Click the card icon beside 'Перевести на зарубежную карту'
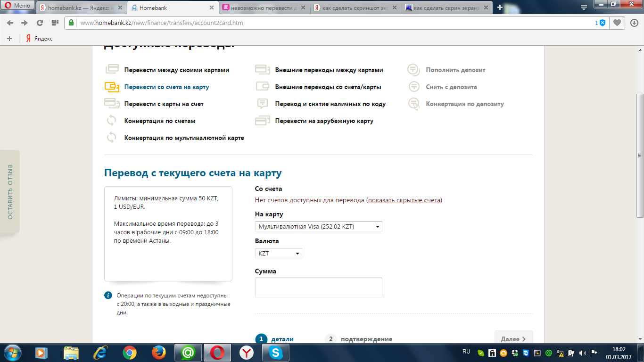Screen dimensions: 644x362 coord(263,121)
